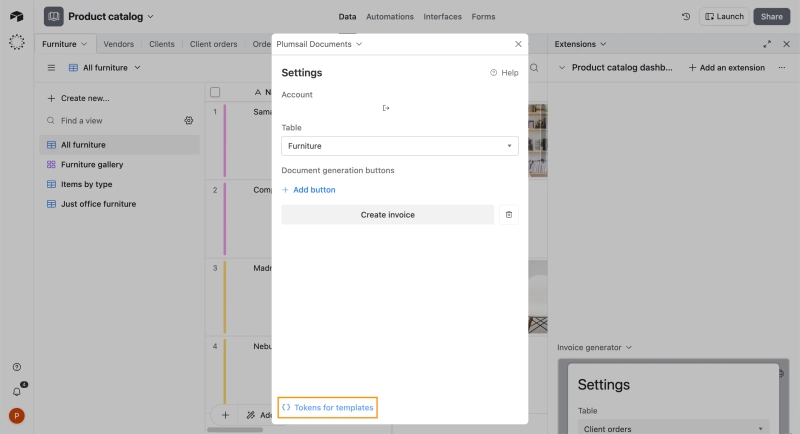Click the Create invoice button
The height and width of the screenshot is (434, 800).
pyautogui.click(x=388, y=215)
